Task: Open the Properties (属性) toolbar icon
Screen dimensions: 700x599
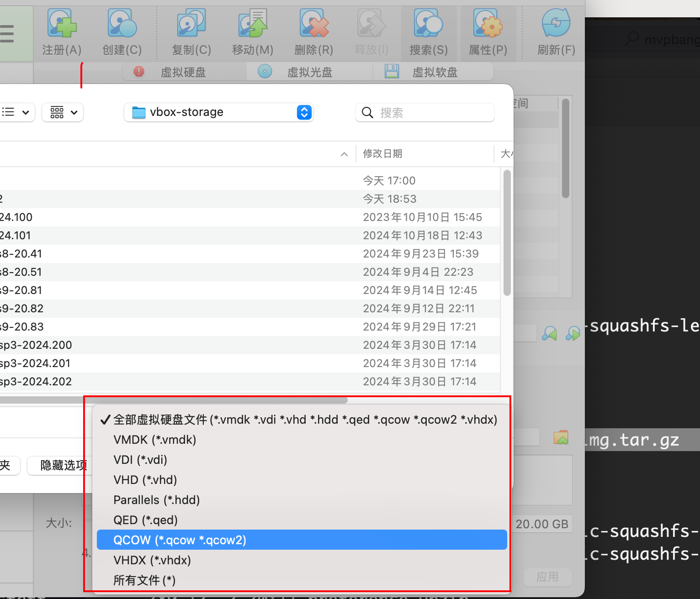Action: pyautogui.click(x=488, y=24)
